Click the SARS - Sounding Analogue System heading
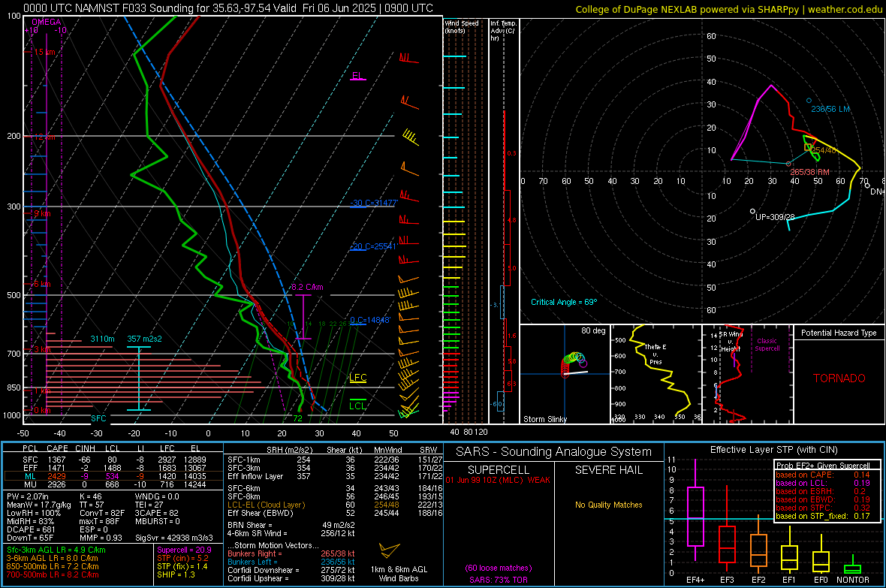The image size is (886, 588). pyautogui.click(x=554, y=452)
